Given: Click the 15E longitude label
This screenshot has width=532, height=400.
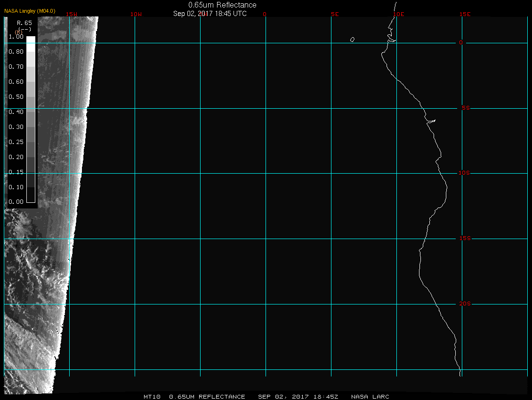Looking at the screenshot, I should coord(465,14).
